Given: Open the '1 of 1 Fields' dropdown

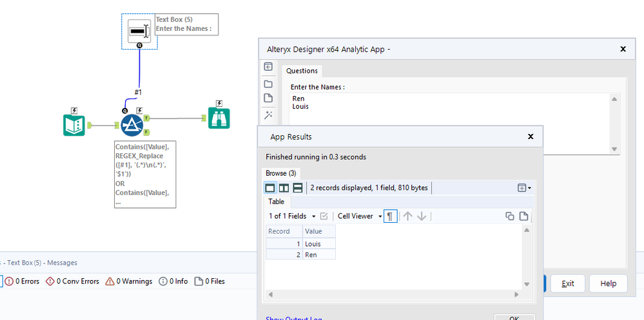Looking at the screenshot, I should (292, 216).
